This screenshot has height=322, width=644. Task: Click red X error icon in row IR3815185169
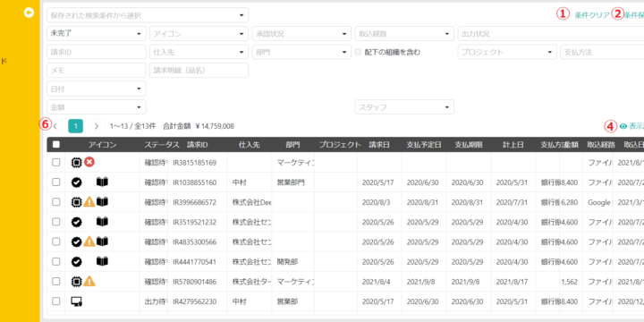pyautogui.click(x=89, y=162)
